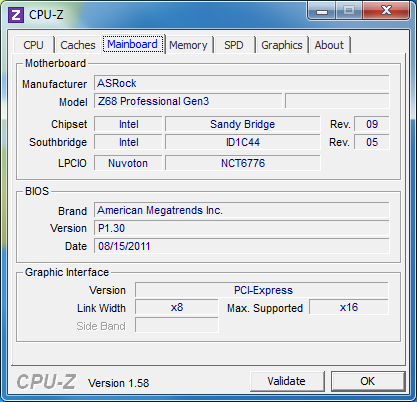
Task: Click chipset revision value 09
Action: click(372, 124)
